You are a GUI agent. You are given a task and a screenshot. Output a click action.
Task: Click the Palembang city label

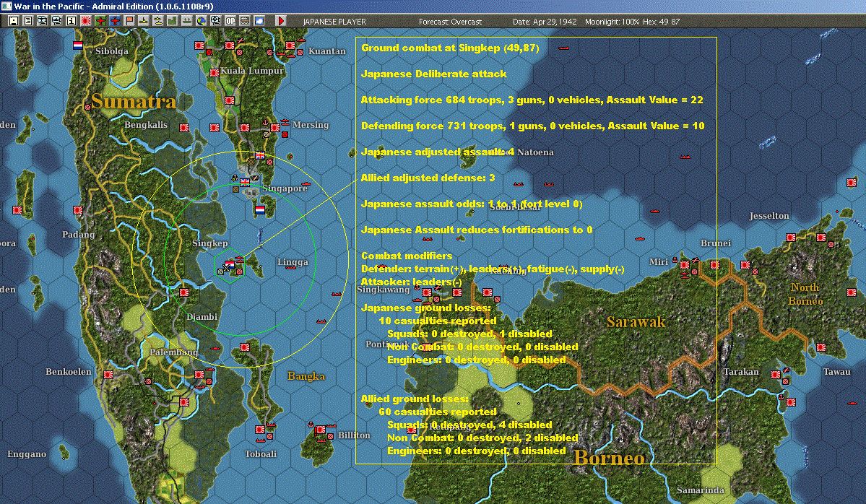[x=173, y=352]
